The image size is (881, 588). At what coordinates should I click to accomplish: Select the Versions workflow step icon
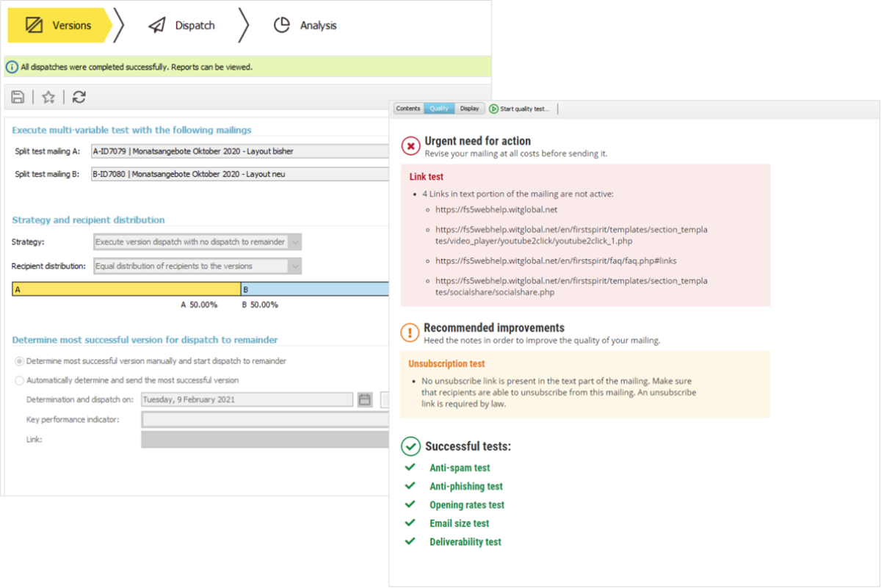[x=35, y=24]
